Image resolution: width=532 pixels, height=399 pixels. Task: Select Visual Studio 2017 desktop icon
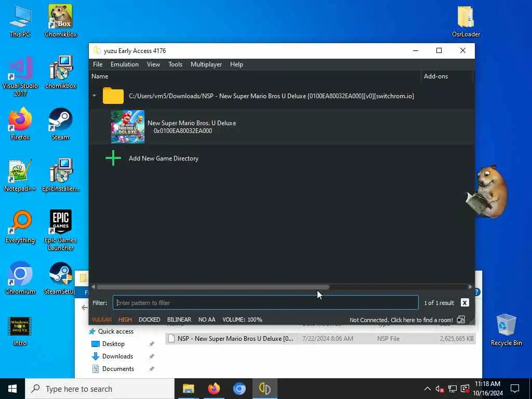coord(20,76)
